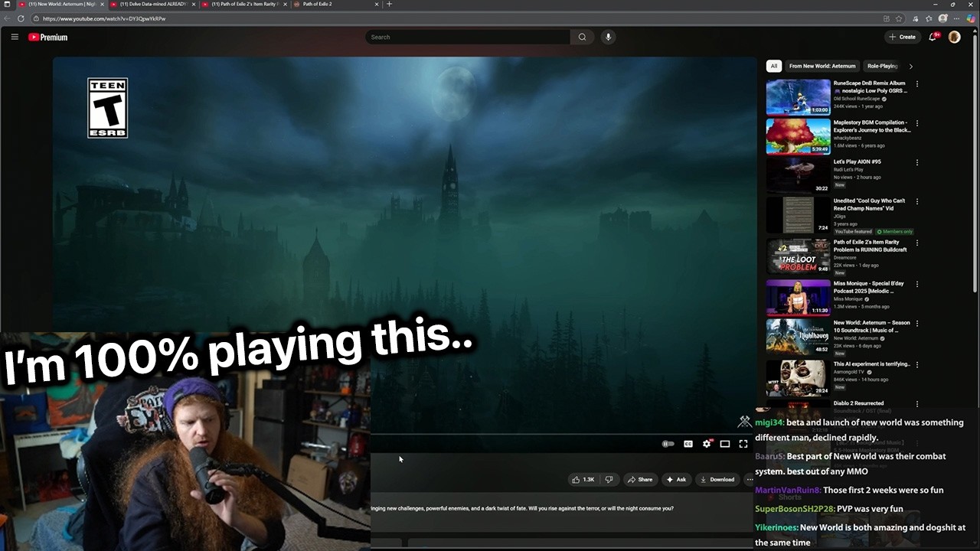Open the browser favorites list
Image resolution: width=980 pixels, height=551 pixels.
(x=929, y=18)
